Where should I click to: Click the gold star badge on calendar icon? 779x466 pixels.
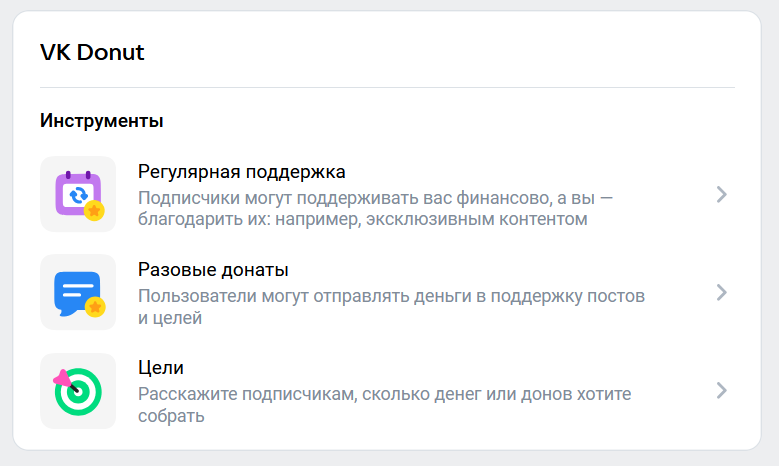94,210
